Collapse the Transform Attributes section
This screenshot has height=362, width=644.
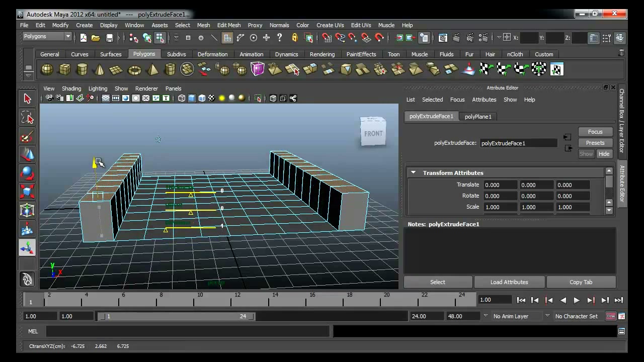[413, 173]
